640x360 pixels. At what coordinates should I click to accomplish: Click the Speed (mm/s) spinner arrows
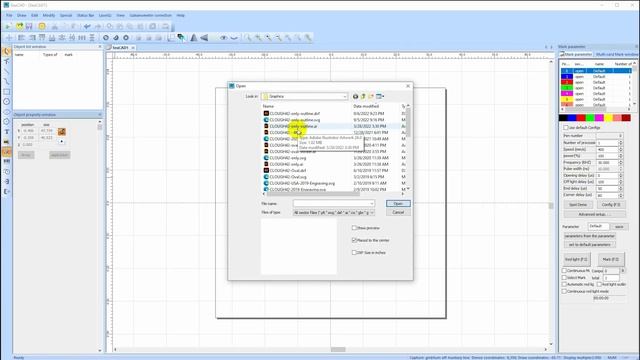(620, 149)
